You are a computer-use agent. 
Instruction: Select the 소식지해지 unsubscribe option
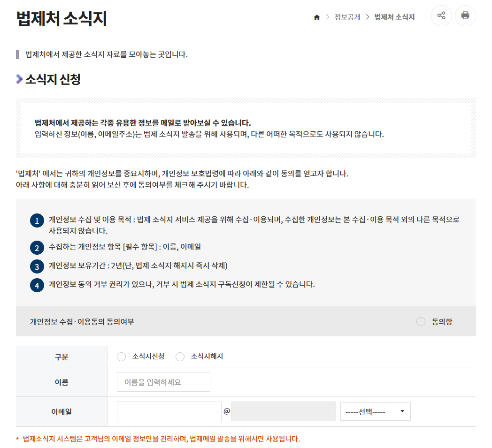pos(180,357)
